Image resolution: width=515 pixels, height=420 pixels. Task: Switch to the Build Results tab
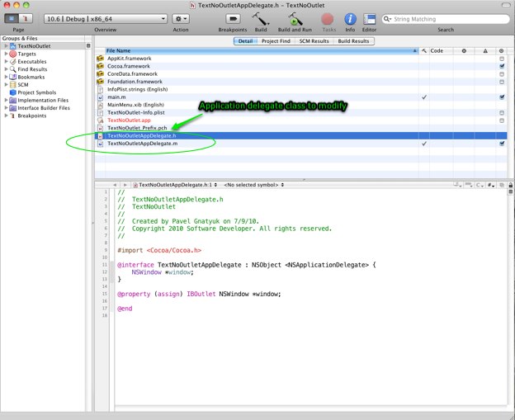(354, 41)
